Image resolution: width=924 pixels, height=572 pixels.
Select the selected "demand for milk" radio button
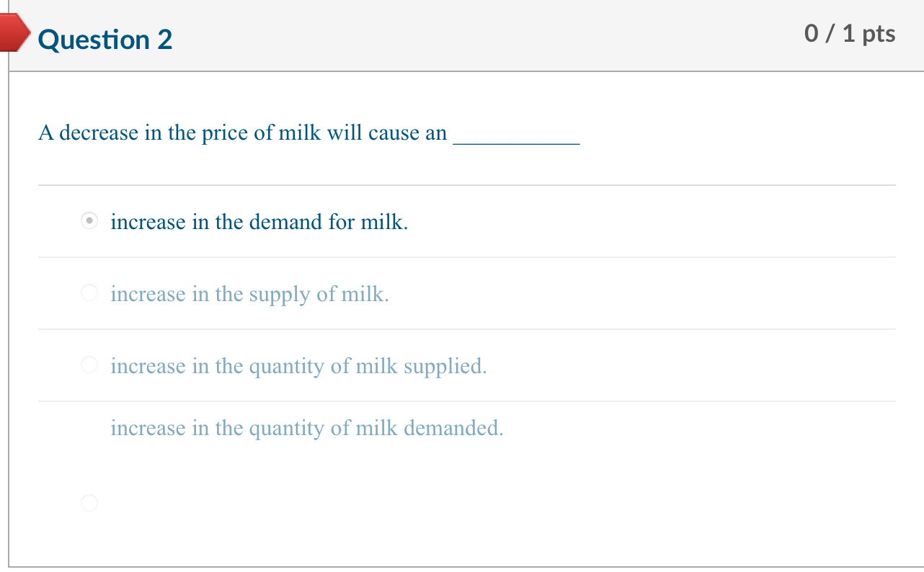coord(89,221)
